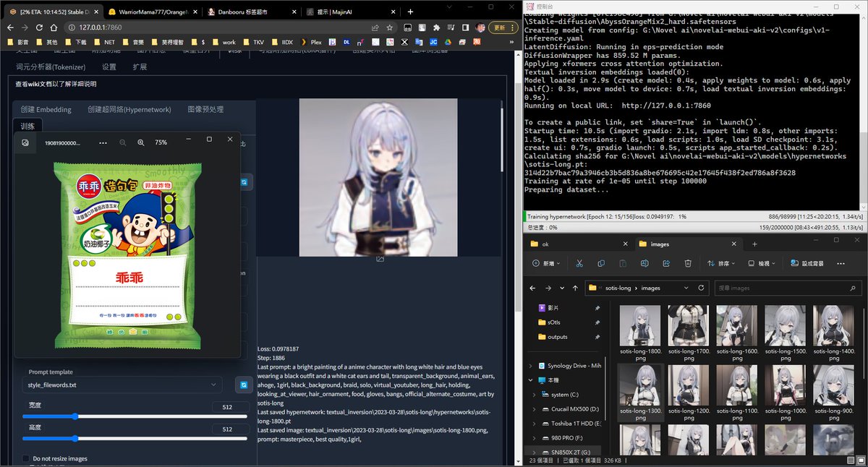Open 图像预处理 sub-tab
This screenshot has height=467, width=868.
[205, 109]
